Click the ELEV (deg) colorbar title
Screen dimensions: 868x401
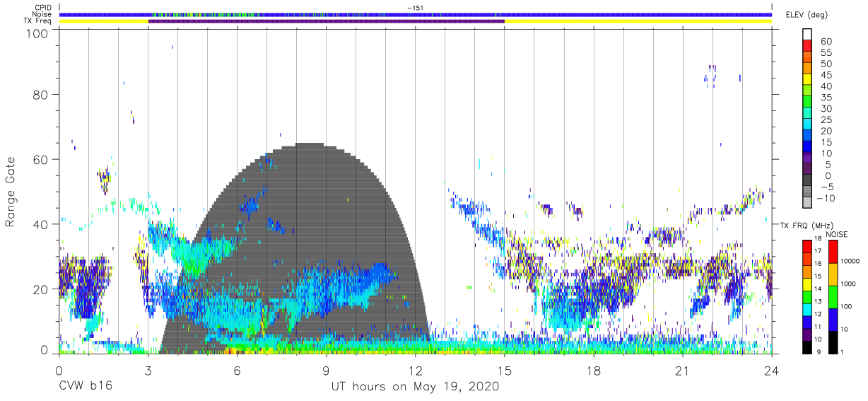807,15
